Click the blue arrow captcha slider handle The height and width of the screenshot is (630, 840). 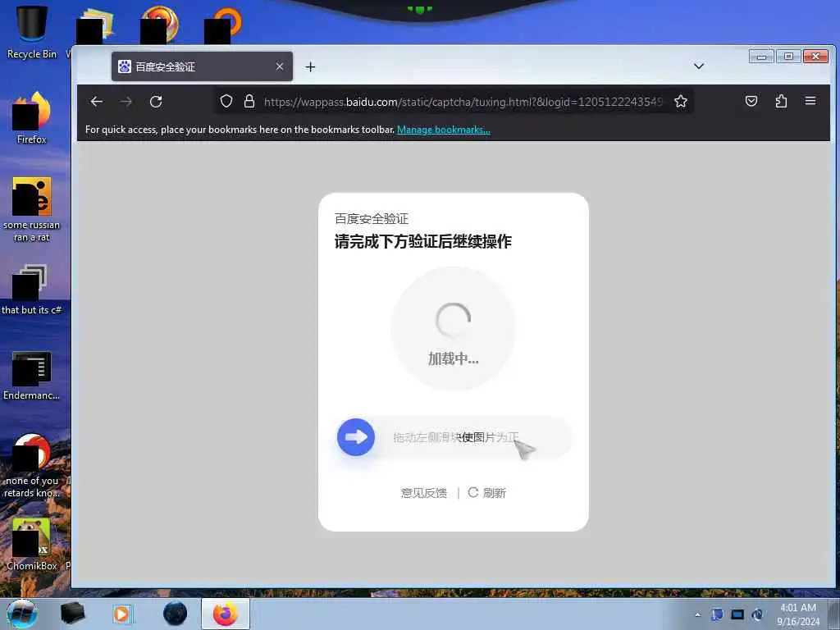pos(356,437)
